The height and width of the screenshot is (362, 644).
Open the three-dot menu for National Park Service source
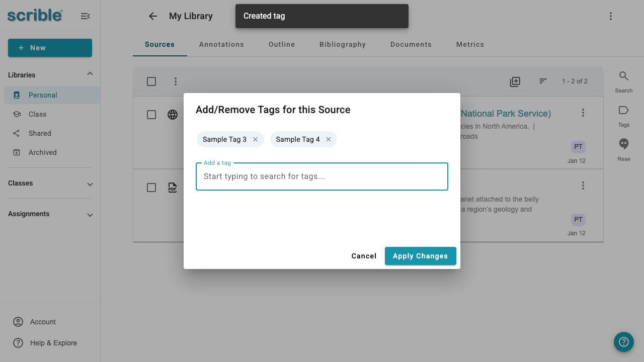coord(583,113)
